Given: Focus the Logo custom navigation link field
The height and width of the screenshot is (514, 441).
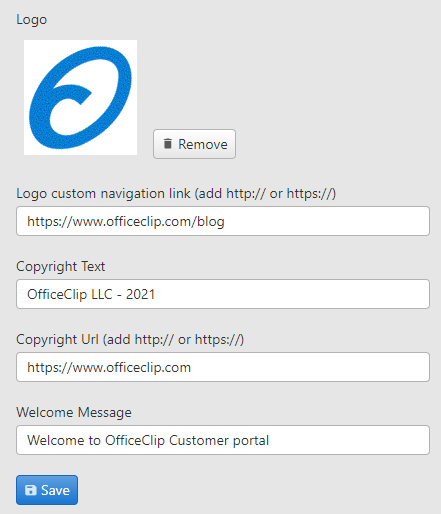Looking at the screenshot, I should pos(223,221).
